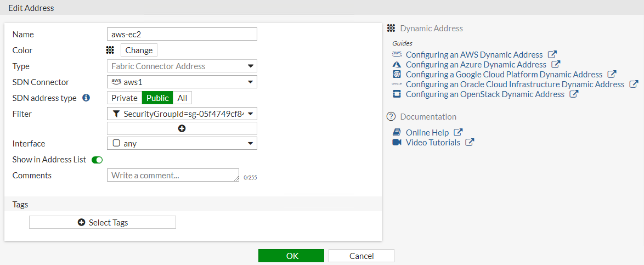
Task: Select All SDN address type
Action: (182, 98)
